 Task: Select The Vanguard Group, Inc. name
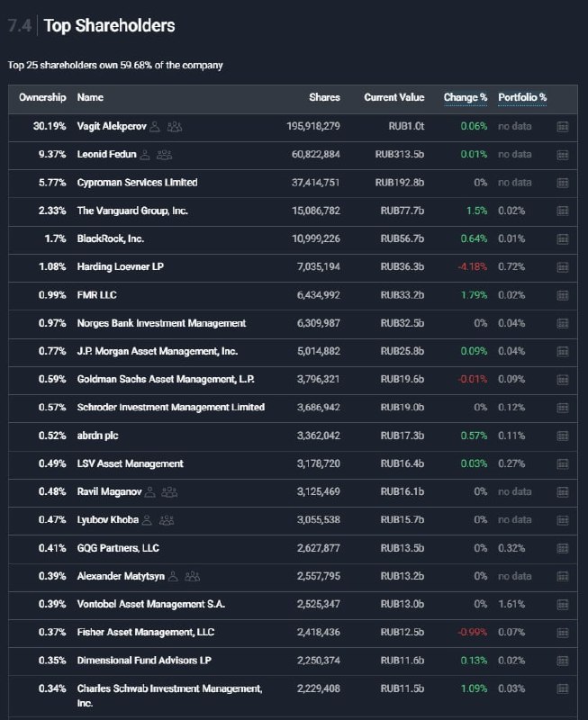(132, 211)
